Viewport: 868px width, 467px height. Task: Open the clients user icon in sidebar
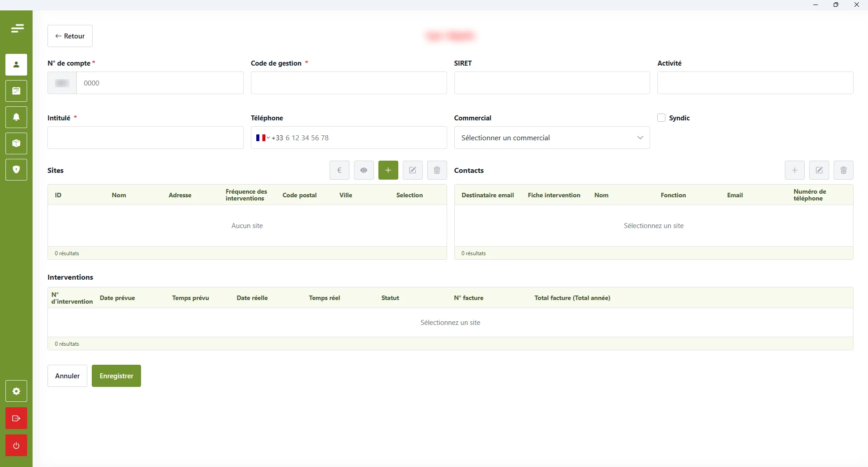pyautogui.click(x=16, y=65)
